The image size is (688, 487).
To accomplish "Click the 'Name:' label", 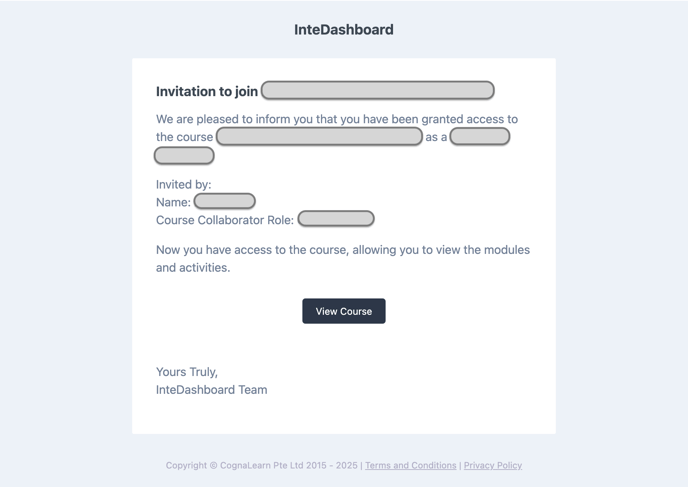I will coord(173,202).
